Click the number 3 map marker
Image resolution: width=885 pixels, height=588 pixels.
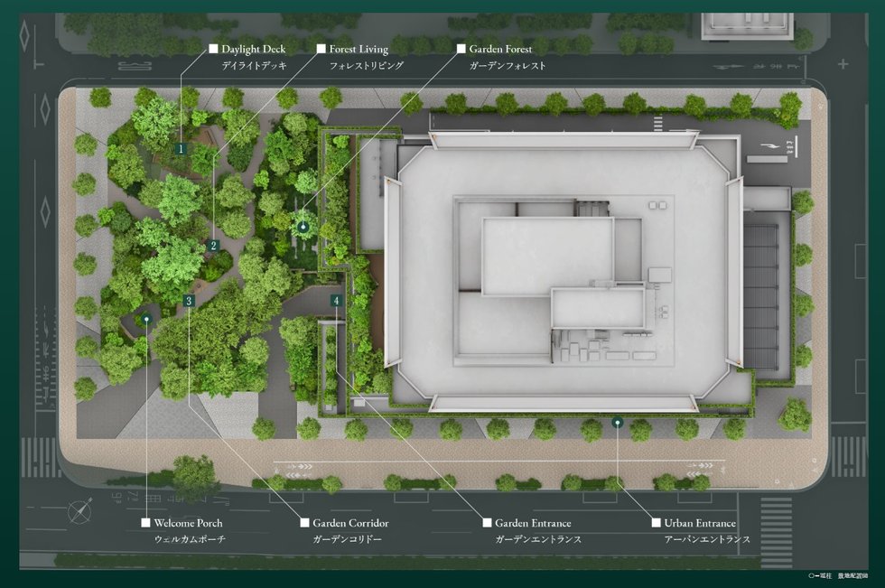(x=188, y=301)
